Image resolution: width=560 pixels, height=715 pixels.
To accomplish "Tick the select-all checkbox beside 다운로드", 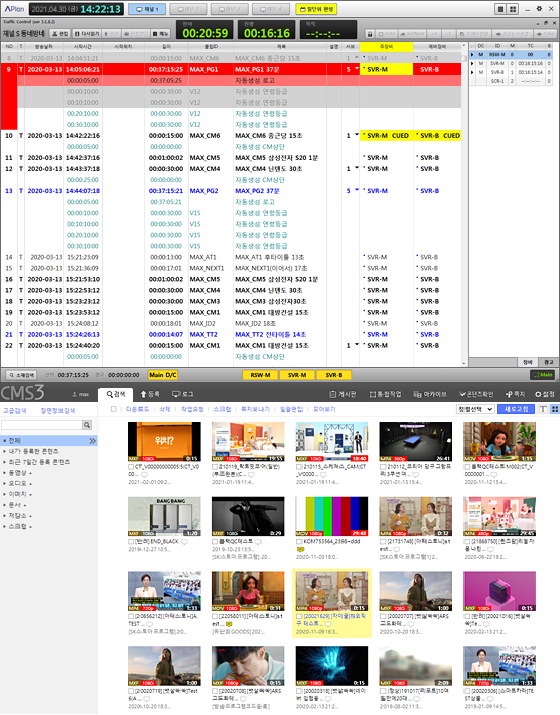I will pos(114,409).
